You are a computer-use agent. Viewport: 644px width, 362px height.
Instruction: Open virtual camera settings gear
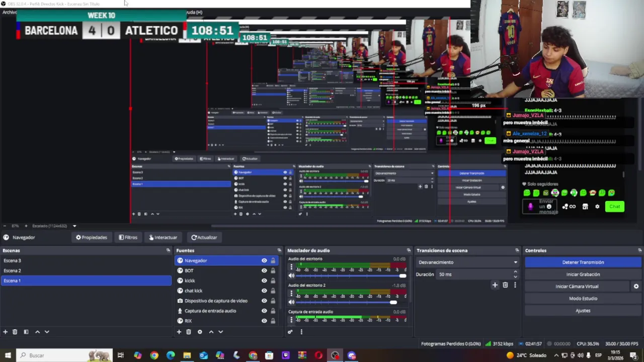[x=636, y=287]
